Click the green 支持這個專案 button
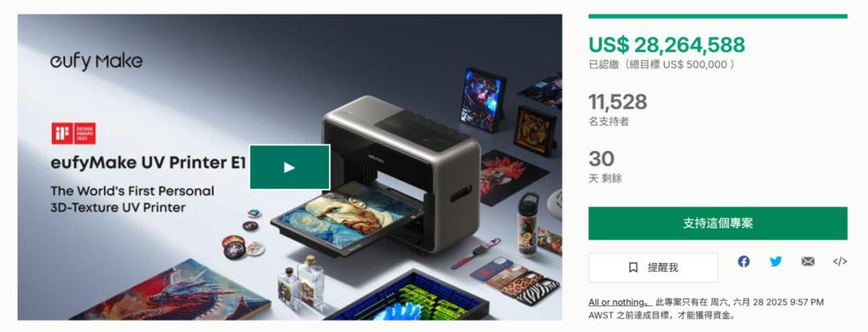The image size is (868, 332). (x=718, y=223)
